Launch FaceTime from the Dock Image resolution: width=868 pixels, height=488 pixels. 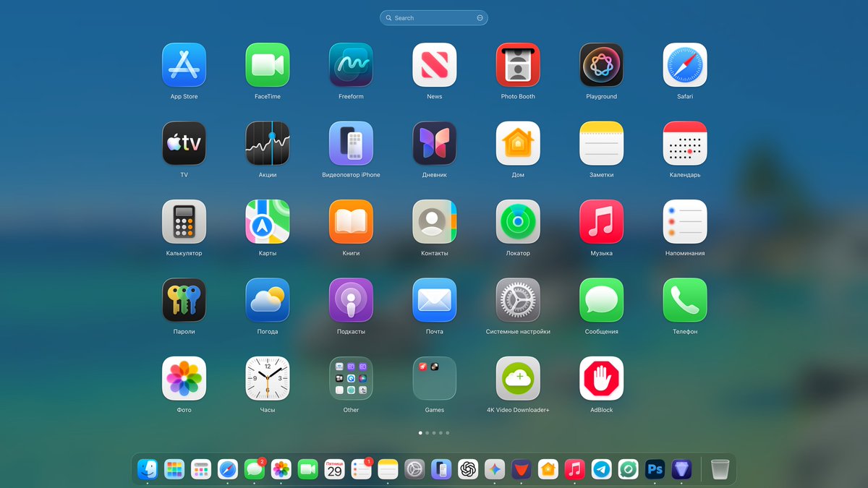[x=307, y=469]
